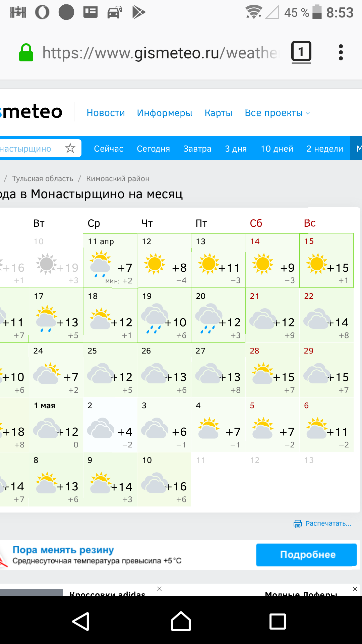362x644 pixels.
Task: Open the Новости link
Action: 106,113
